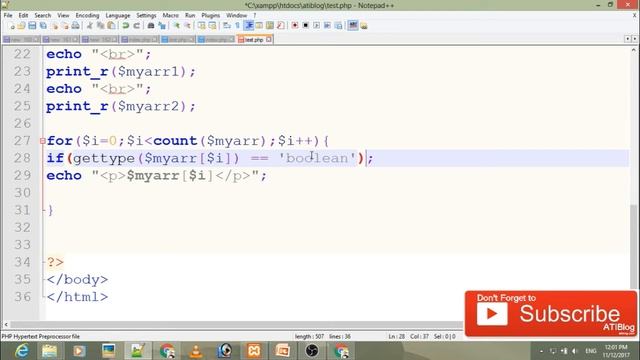Click the Stop Recording macro icon
This screenshot has width=640, height=360.
point(305,26)
